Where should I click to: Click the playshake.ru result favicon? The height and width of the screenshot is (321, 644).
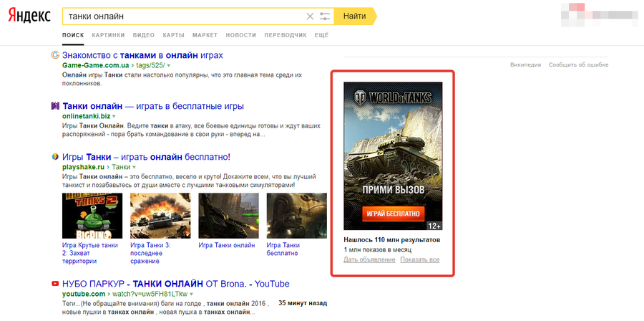point(55,157)
